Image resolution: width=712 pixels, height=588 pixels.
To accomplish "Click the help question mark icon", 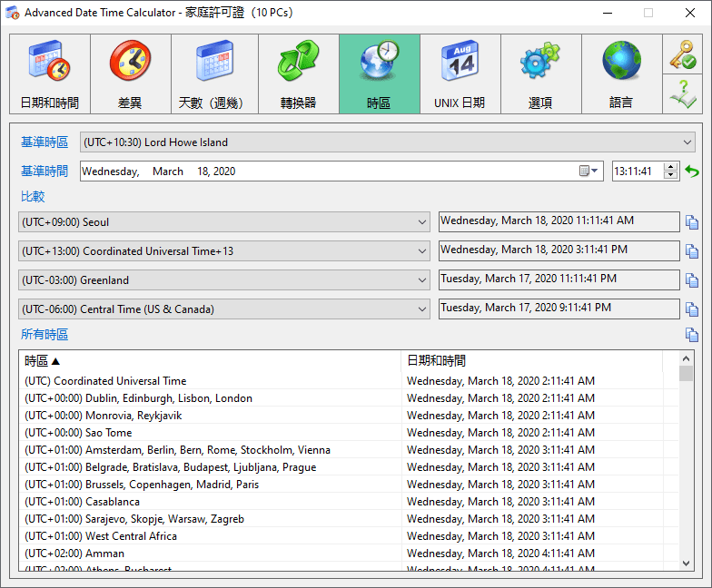I will point(683,94).
